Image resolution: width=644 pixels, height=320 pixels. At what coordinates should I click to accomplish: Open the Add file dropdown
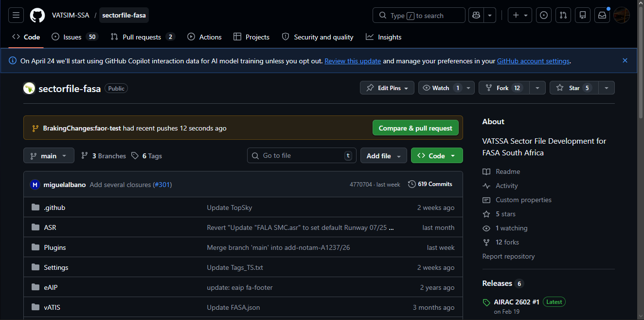point(383,156)
